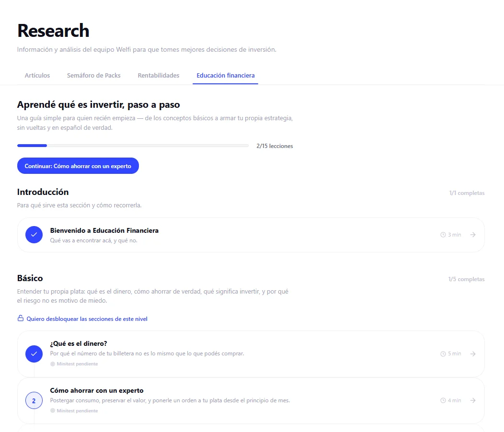This screenshot has width=504, height=432.
Task: Click the 2/15 lecciones counter
Action: (x=275, y=146)
